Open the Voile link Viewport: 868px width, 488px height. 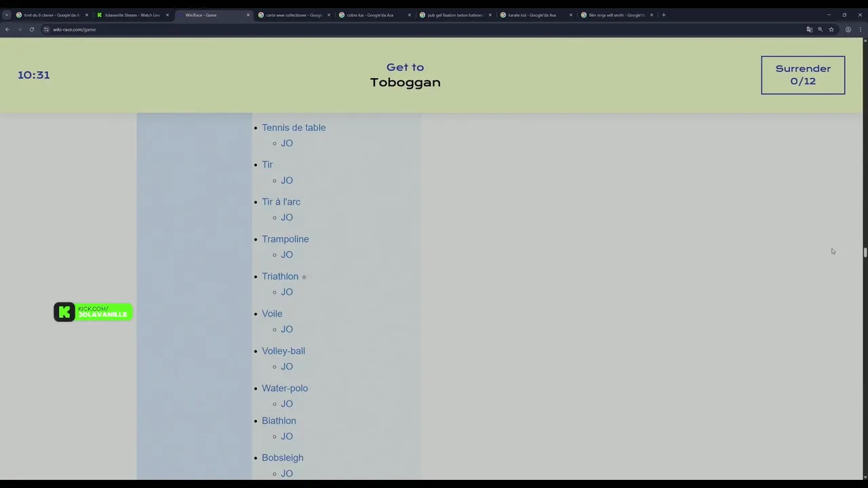tap(272, 314)
